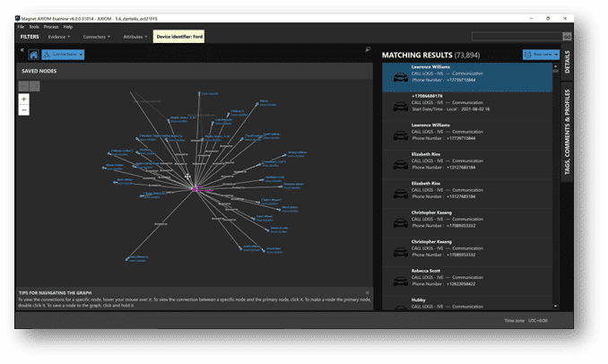
Task: Open the Attributes filter dropdown
Action: click(135, 37)
